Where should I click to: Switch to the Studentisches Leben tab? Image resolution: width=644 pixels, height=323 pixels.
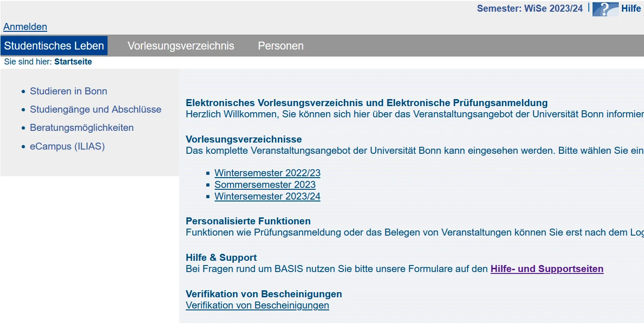(54, 46)
